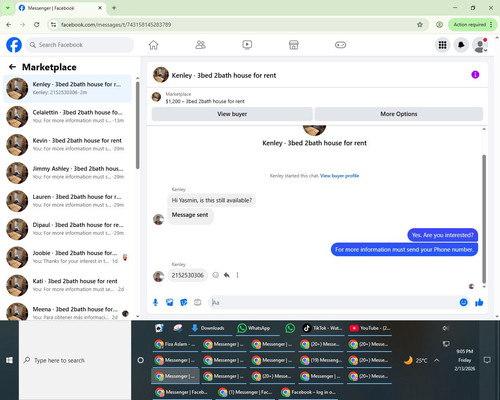
Task: Click the chat messages scrollbar
Action: click(x=484, y=218)
